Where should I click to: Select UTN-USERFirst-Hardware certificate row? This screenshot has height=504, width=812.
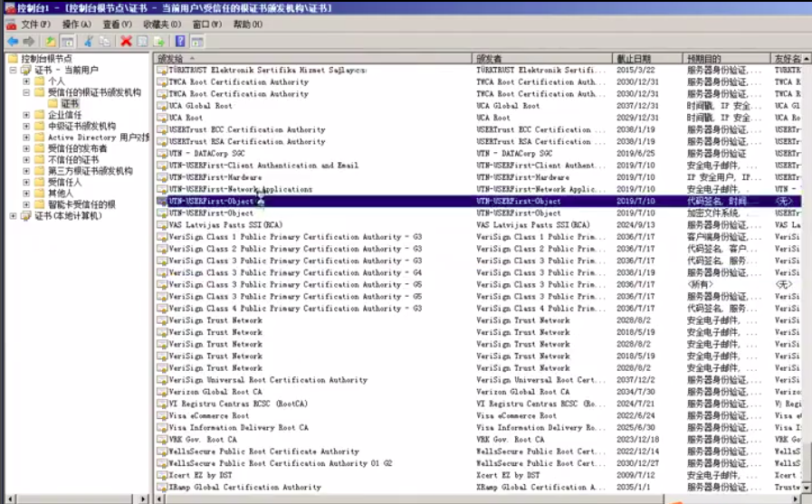point(478,177)
